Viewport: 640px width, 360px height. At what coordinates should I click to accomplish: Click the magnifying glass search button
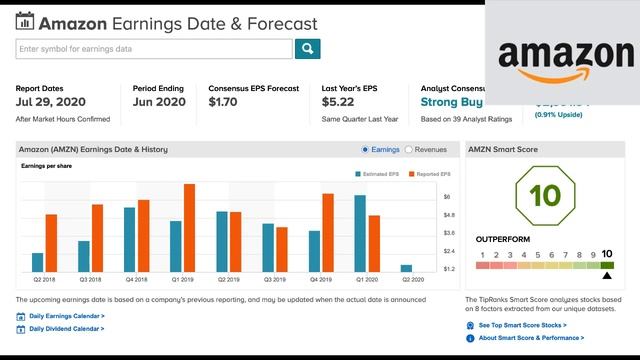(307, 49)
